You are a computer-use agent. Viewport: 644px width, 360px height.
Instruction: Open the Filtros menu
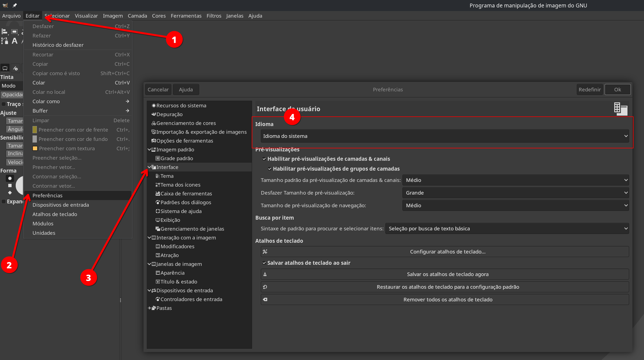[214, 16]
